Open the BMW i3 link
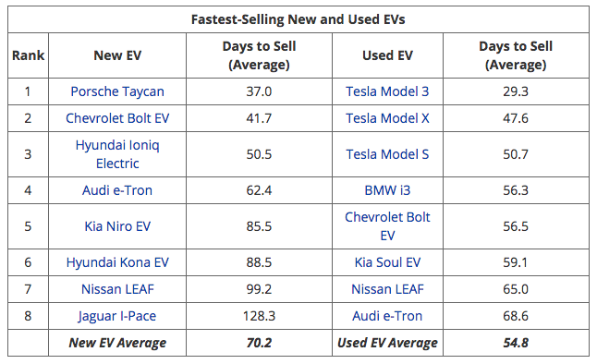The width and height of the screenshot is (597, 364). (x=387, y=190)
